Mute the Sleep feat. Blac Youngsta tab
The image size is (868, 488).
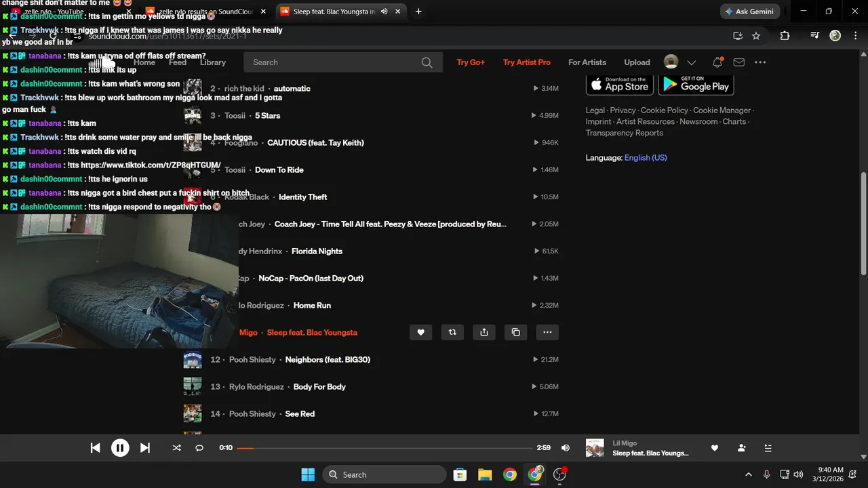click(384, 12)
